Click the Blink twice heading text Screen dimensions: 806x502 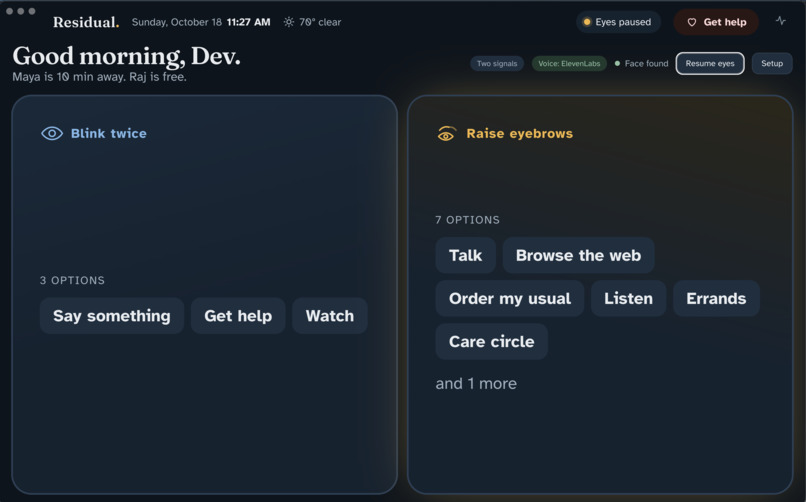point(108,134)
